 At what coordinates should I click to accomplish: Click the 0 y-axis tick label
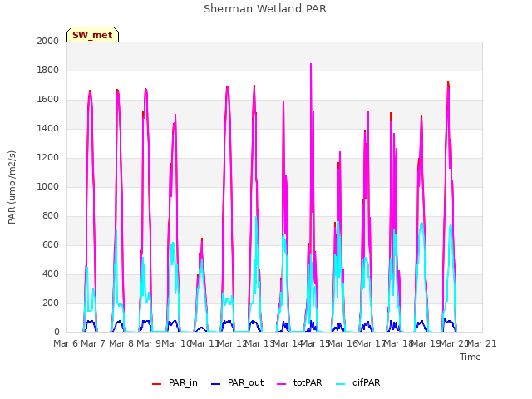[x=57, y=332]
